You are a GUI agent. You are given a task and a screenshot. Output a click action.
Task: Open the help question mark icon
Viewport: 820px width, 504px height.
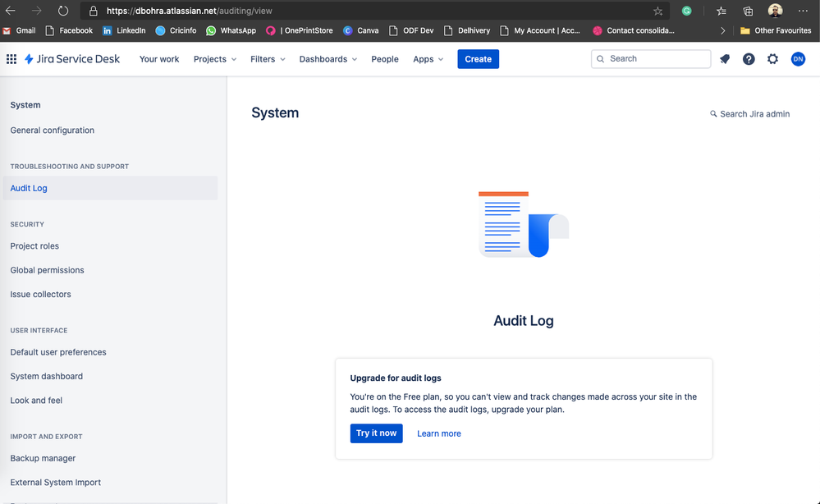pyautogui.click(x=749, y=59)
